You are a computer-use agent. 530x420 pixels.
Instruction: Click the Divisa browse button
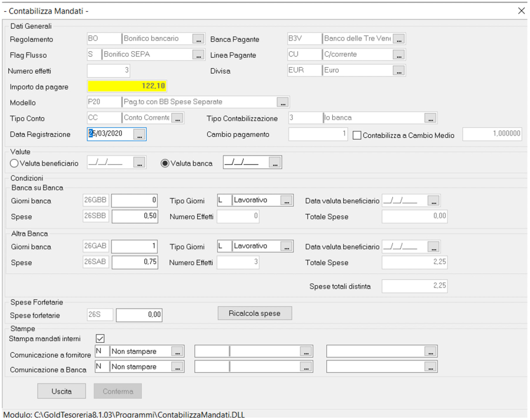[x=399, y=71]
